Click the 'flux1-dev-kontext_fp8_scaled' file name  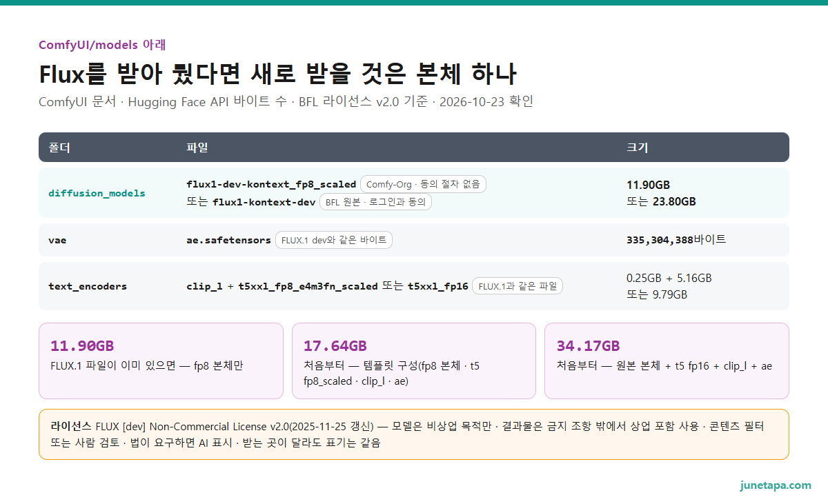tap(271, 184)
